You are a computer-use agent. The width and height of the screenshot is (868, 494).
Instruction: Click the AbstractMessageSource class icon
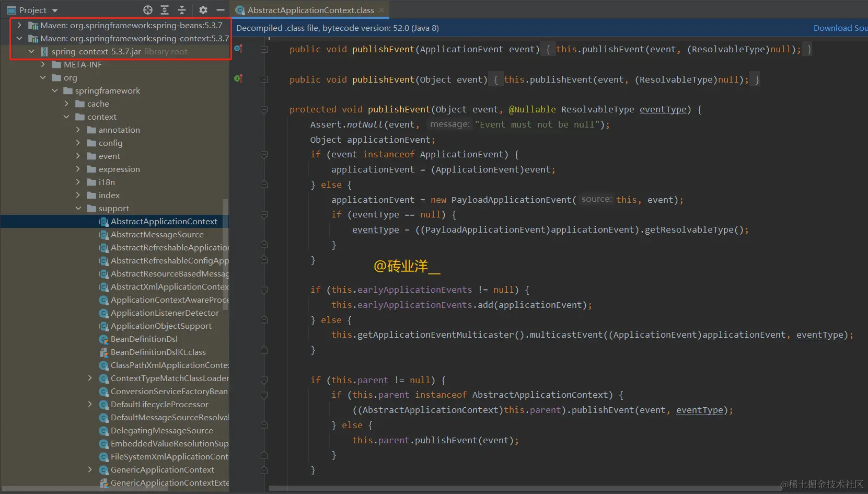[x=103, y=235]
